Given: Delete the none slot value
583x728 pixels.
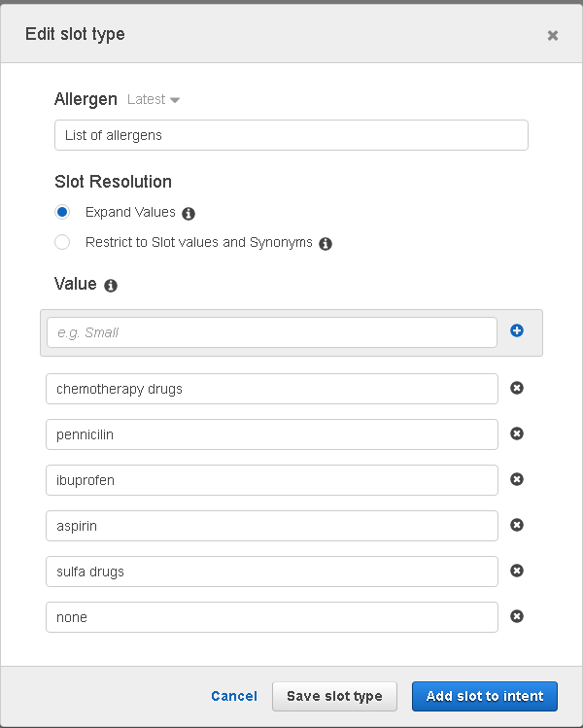Looking at the screenshot, I should [517, 616].
